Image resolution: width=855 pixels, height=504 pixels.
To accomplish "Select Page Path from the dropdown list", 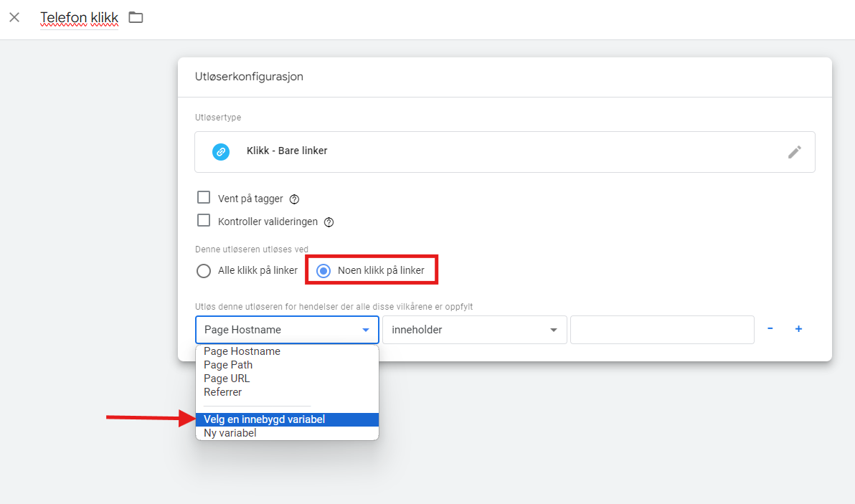I will click(x=228, y=365).
